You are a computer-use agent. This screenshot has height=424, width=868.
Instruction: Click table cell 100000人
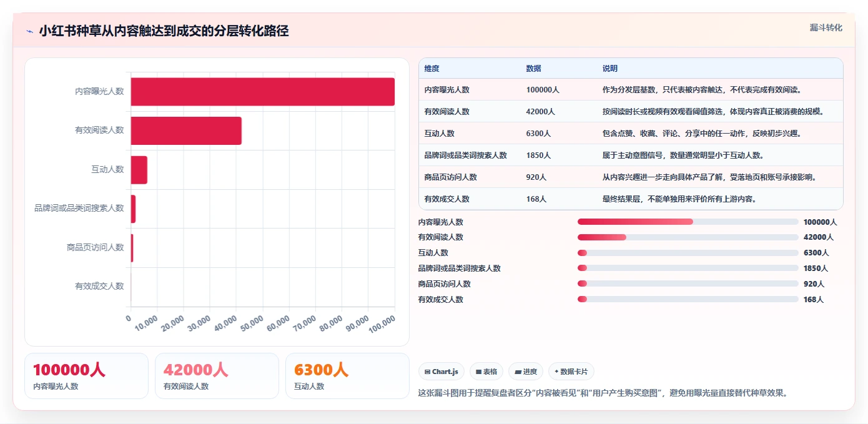[543, 90]
